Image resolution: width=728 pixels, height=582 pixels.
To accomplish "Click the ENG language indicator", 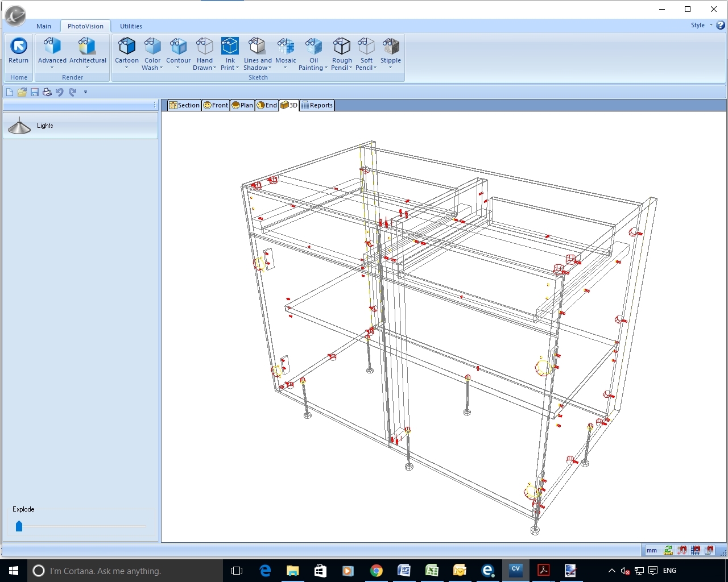I will pos(669,571).
